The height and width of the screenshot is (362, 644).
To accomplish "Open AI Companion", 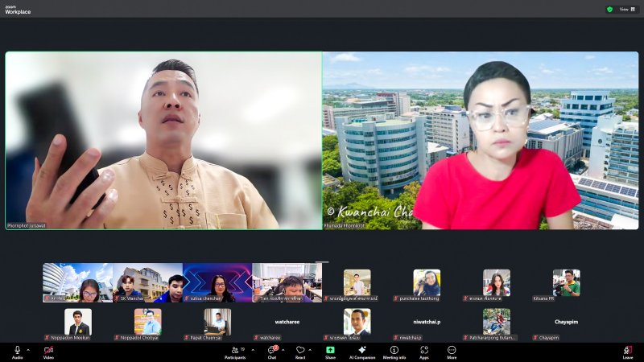I will 361,352.
